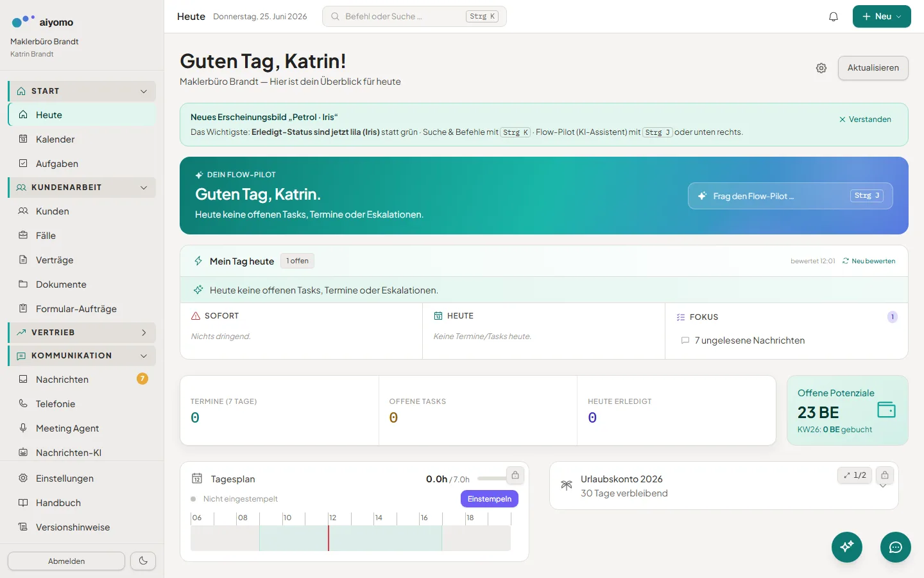Open the chat bubble floating button
The image size is (924, 578).
click(896, 547)
